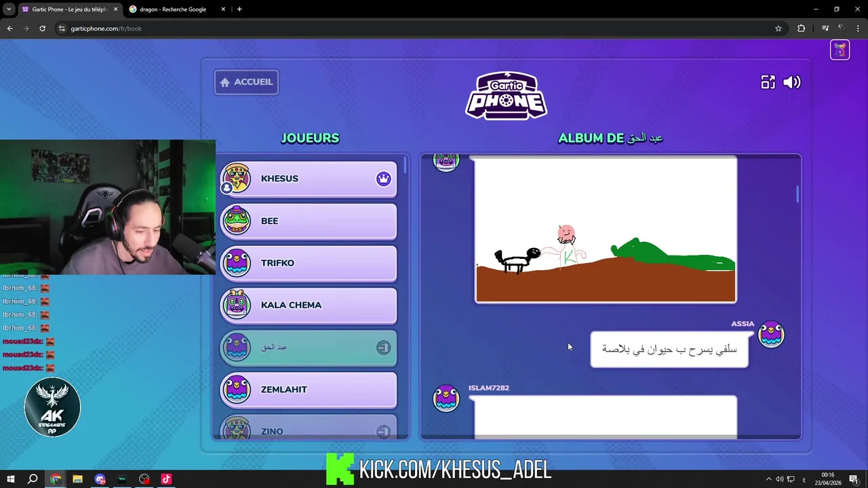868x488 pixels.
Task: Click the extension icon at page top-right
Action: pos(840,50)
